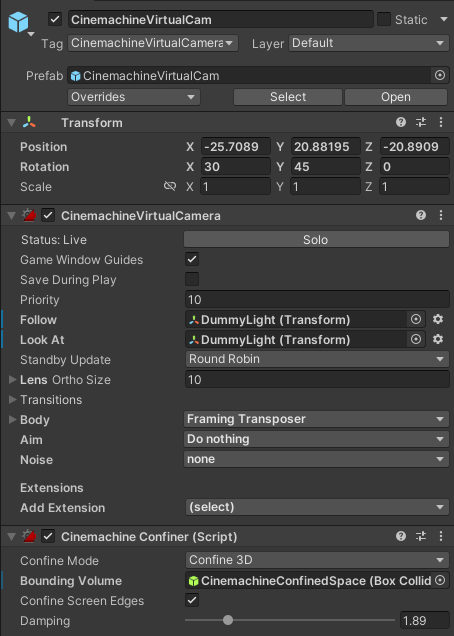
Task: Click the Solo button
Action: click(316, 239)
